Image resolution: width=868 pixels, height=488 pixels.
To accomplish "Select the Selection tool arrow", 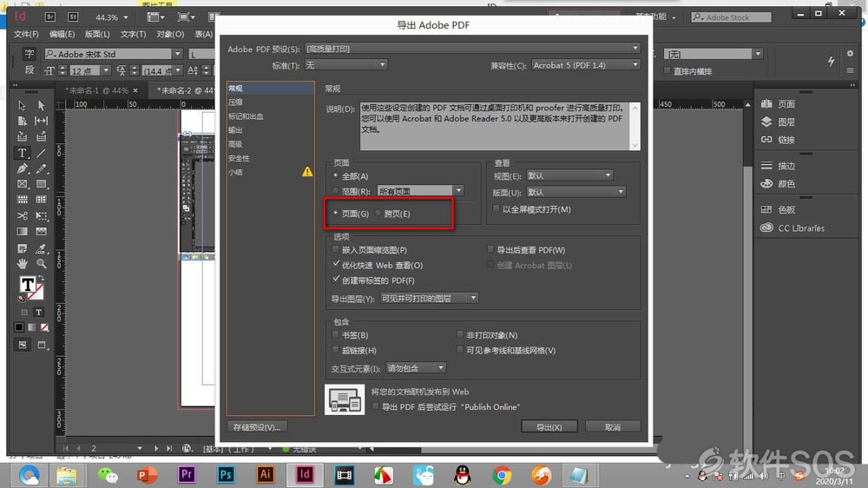I will 23,105.
